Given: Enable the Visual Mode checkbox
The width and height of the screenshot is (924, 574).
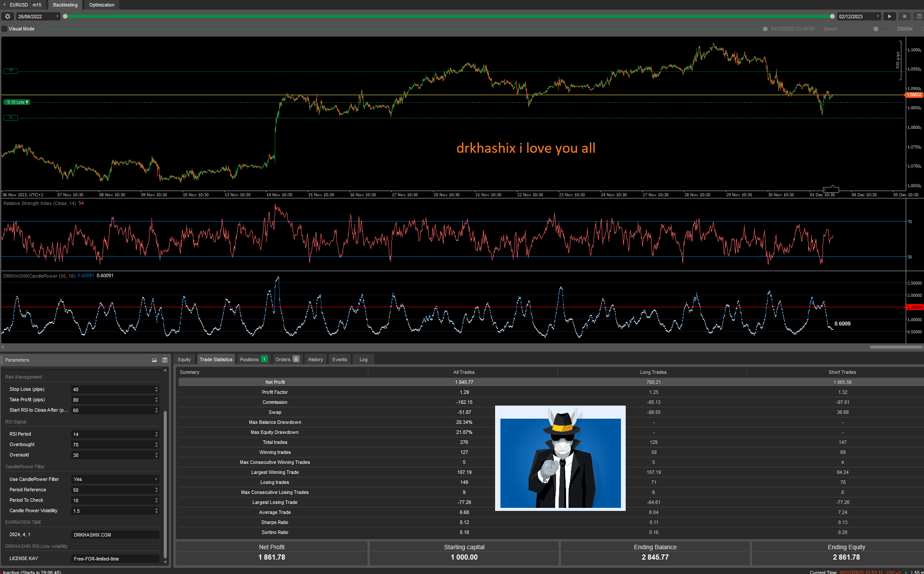Looking at the screenshot, I should click(4, 29).
